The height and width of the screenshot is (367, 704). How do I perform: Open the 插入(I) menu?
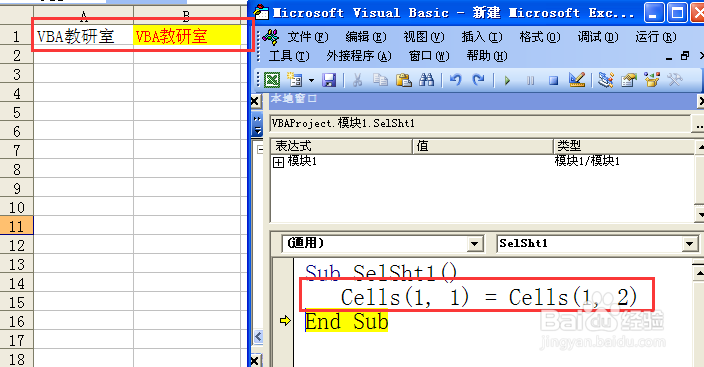point(482,37)
